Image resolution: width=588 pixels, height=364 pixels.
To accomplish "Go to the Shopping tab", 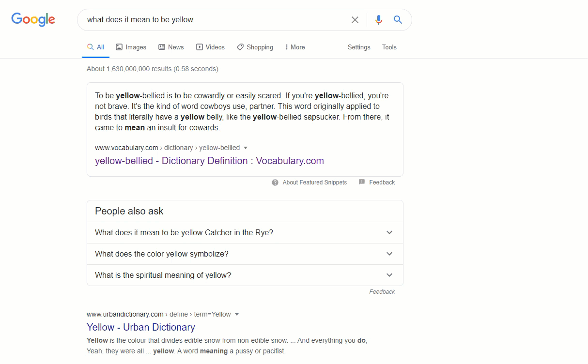I will (255, 47).
